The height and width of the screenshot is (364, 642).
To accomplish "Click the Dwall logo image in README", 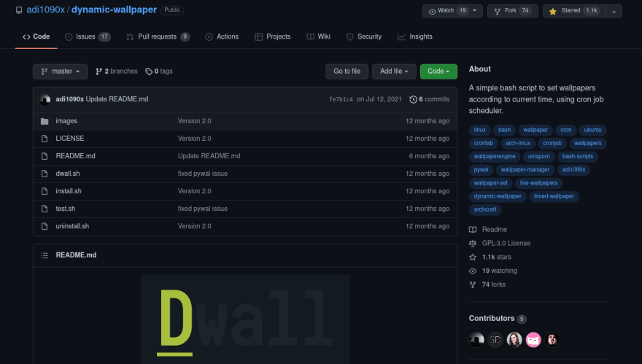I will coord(245,320).
